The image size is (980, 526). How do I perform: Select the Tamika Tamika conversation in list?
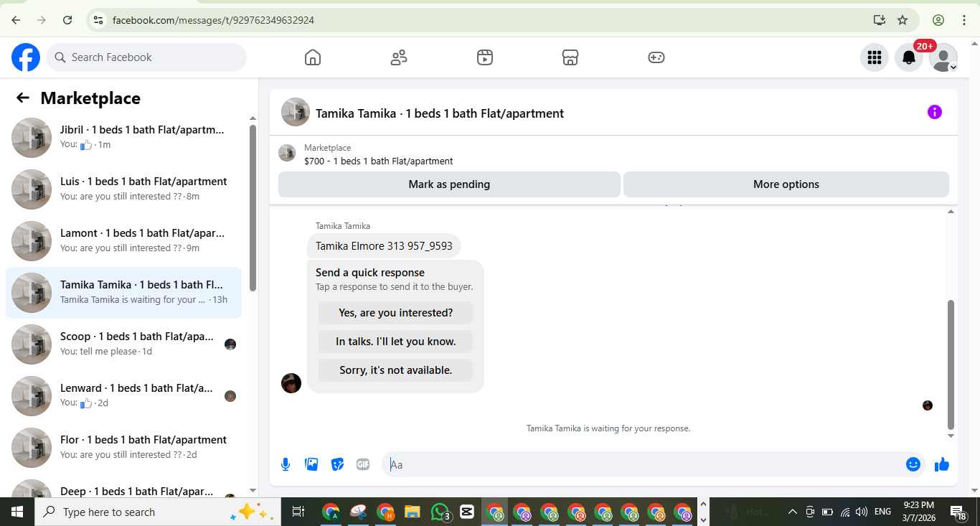click(x=123, y=292)
